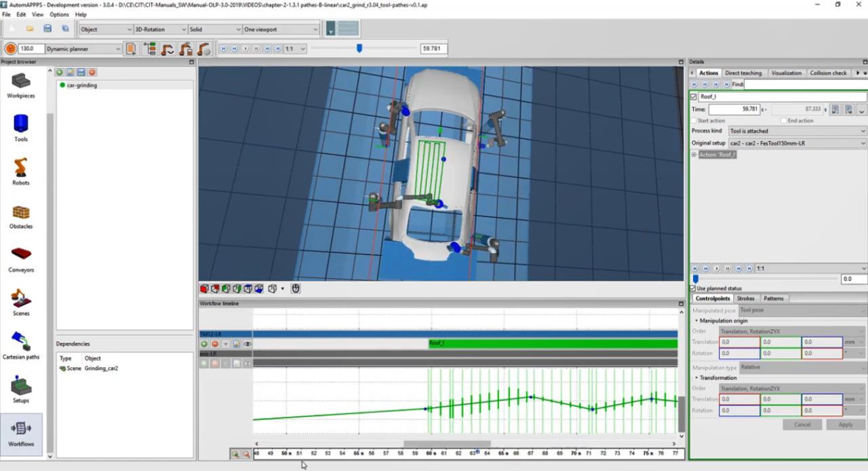The image size is (868, 471).
Task: Open the Options menu
Action: [59, 14]
